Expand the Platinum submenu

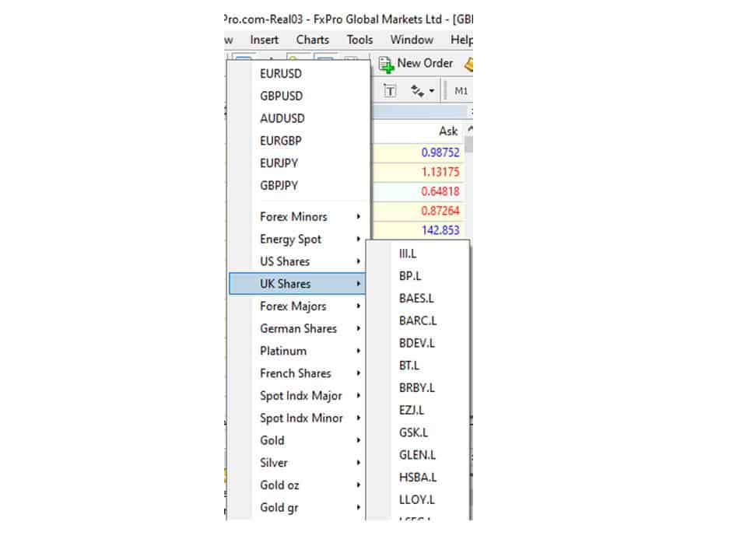coord(298,351)
